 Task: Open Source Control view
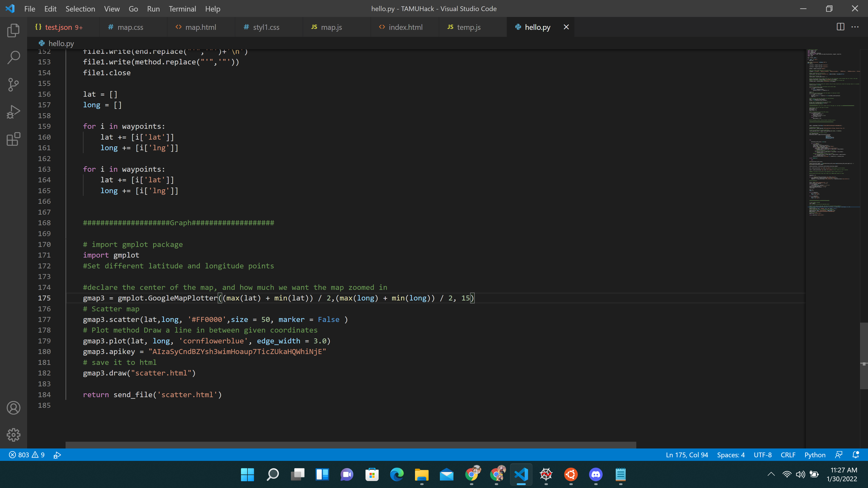pos(14,84)
